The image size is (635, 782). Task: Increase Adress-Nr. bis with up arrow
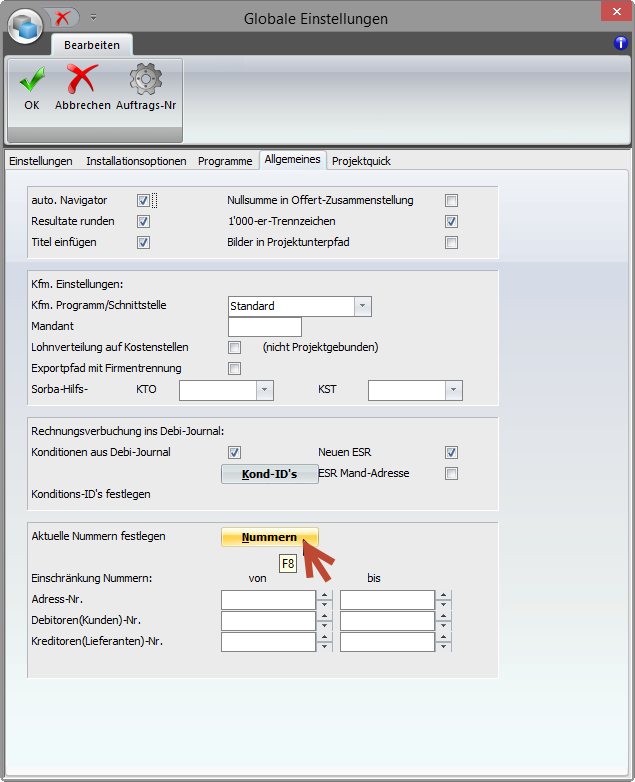coord(443,595)
